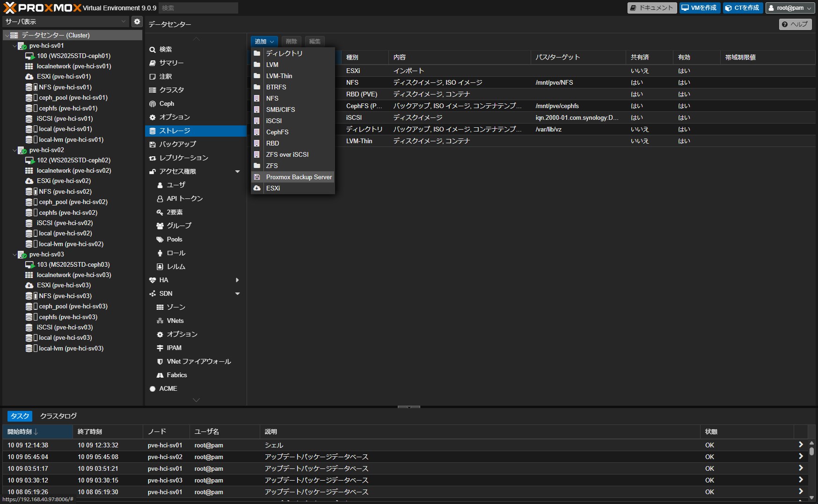The height and width of the screenshot is (504, 818).
Task: Click the server view settings gear icon
Action: pyautogui.click(x=137, y=22)
